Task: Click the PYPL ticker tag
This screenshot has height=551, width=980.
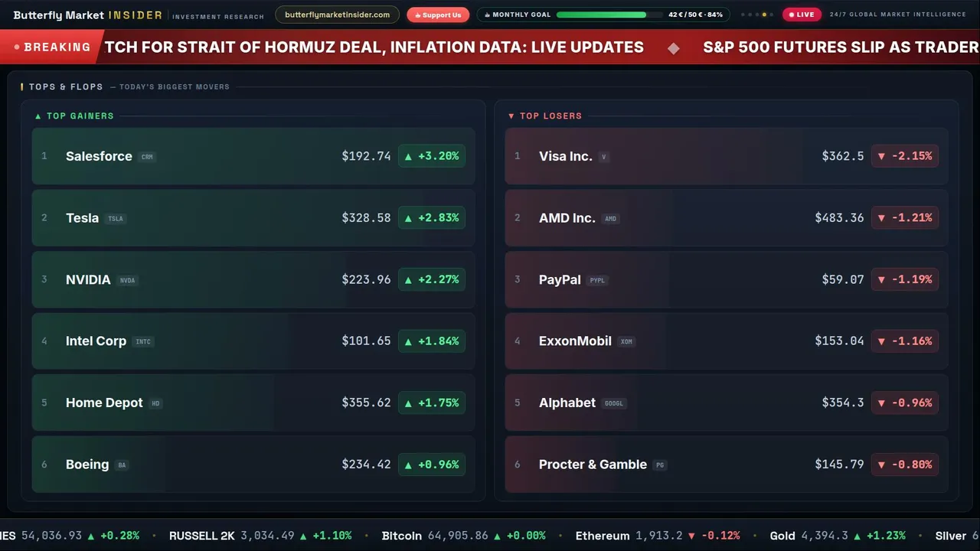Action: [x=597, y=280]
